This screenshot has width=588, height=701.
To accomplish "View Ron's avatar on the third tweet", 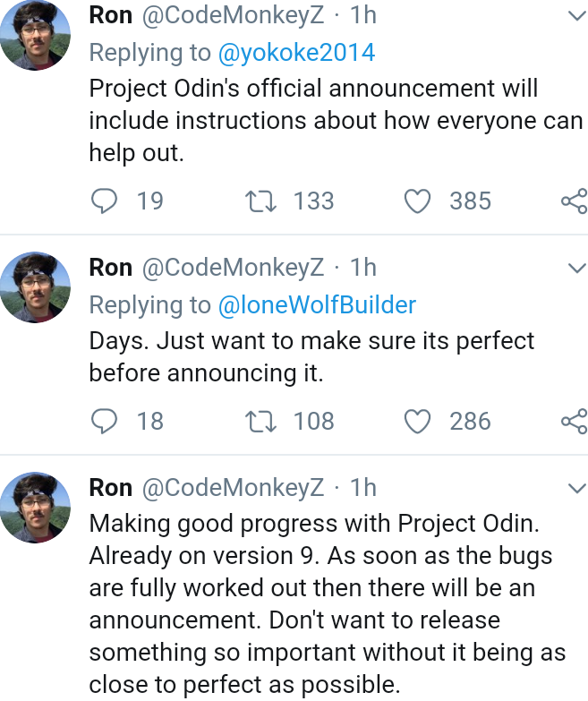I will 35,508.
